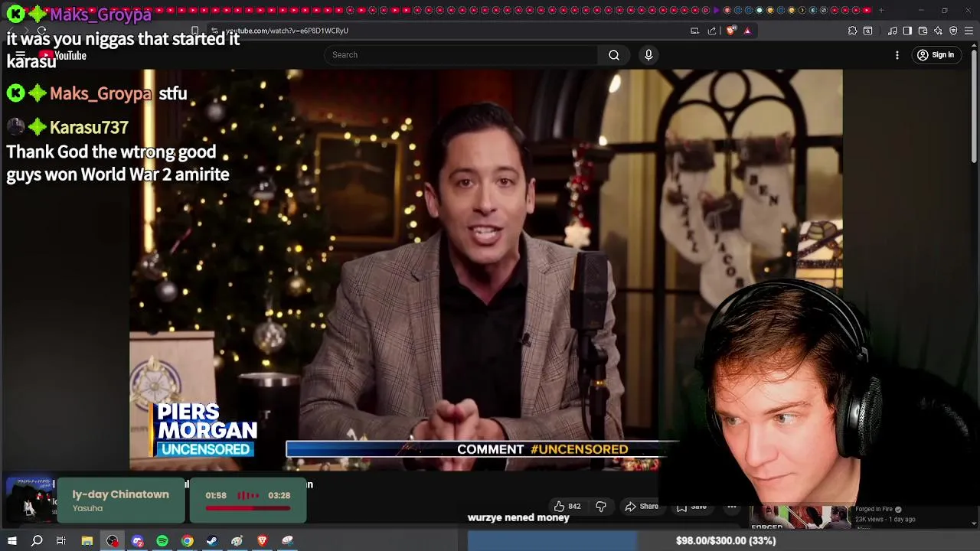Click the YouTube search magnifier button
980x551 pixels.
(x=614, y=55)
